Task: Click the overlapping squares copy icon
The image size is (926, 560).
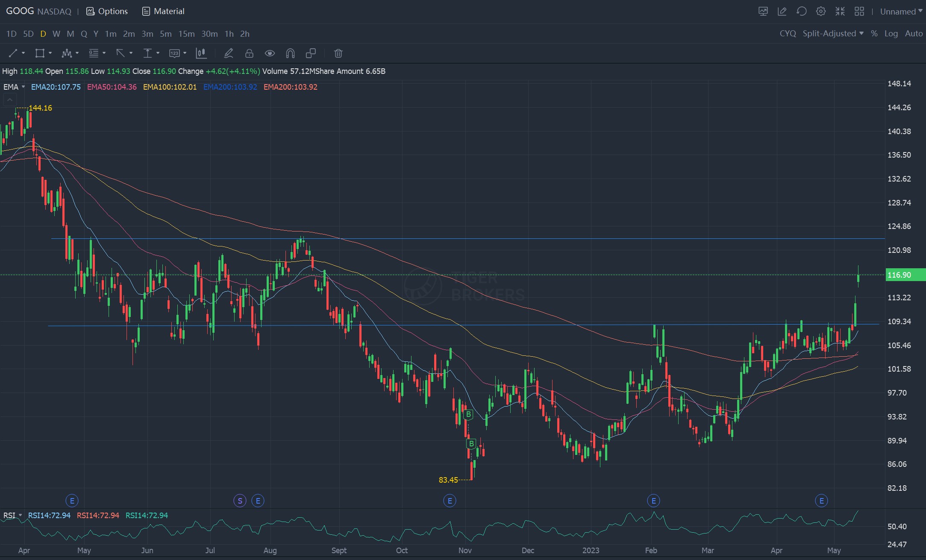Action: pyautogui.click(x=311, y=53)
